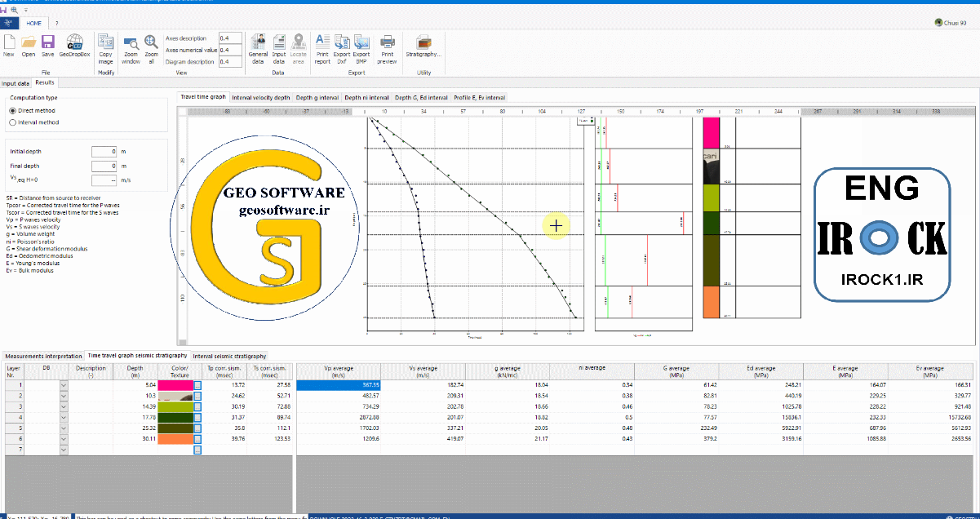
Task: Select the Ed average cell 15836.1
Action: pyautogui.click(x=762, y=417)
